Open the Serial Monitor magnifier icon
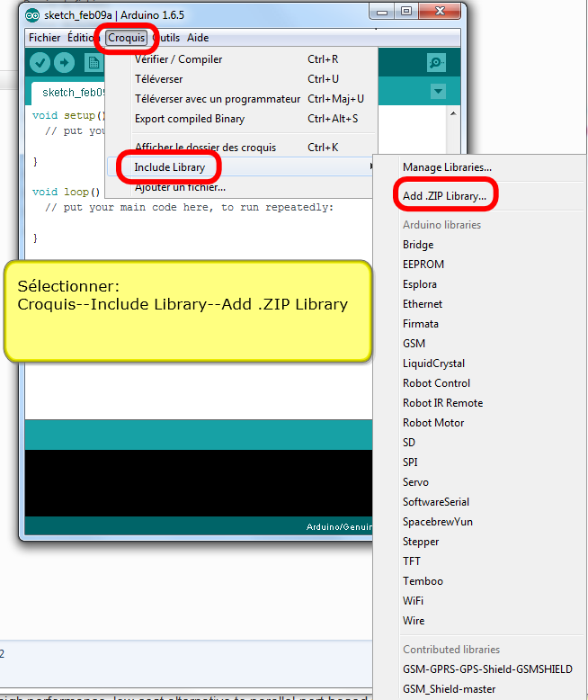Screen dimensions: 588x700 point(436,62)
